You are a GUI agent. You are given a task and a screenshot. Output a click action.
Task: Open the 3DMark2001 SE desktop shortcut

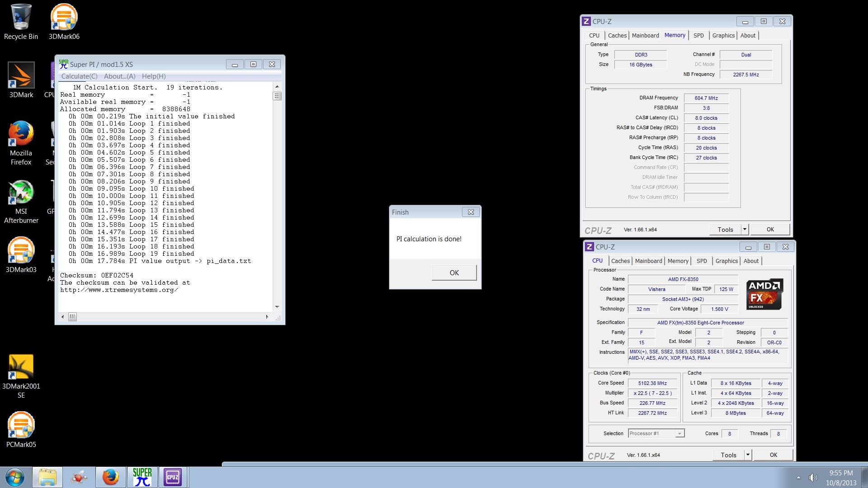(21, 376)
